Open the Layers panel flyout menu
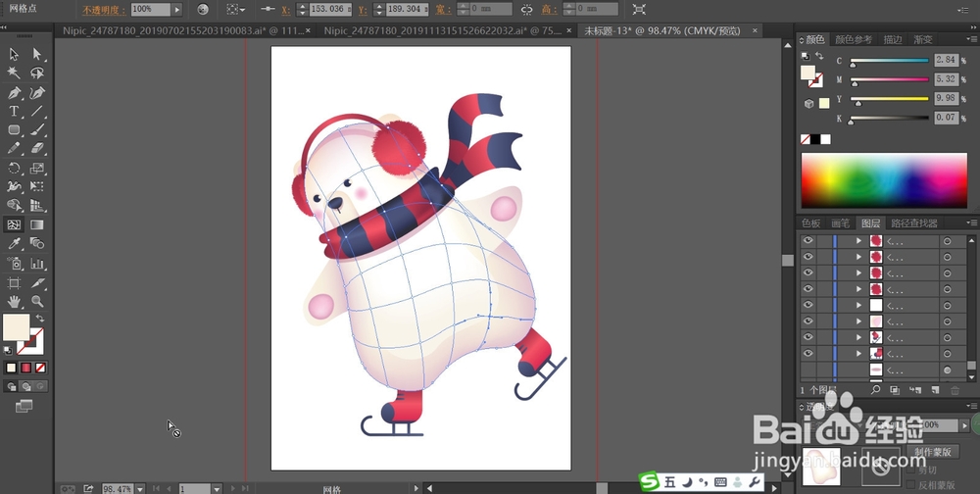Screen dimensions: 980x494 coord(971,222)
